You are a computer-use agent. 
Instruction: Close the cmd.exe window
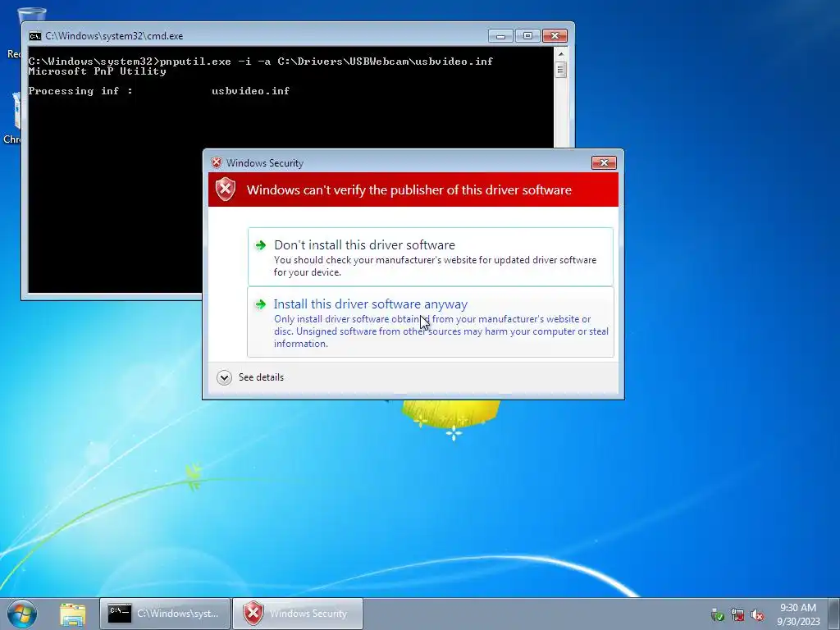555,36
